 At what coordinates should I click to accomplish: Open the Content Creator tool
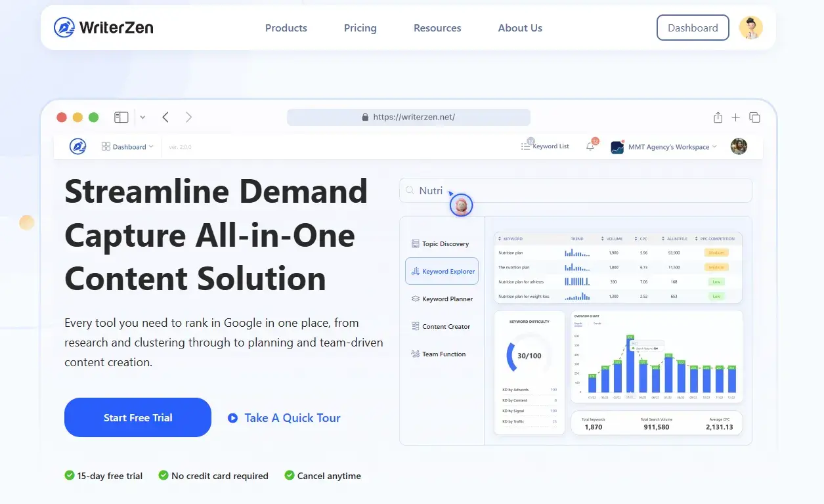pyautogui.click(x=442, y=326)
